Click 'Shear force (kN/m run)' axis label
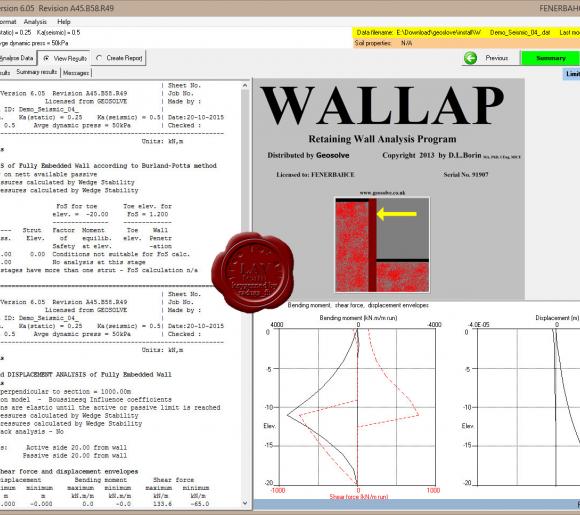The height and width of the screenshot is (515, 580). click(358, 497)
